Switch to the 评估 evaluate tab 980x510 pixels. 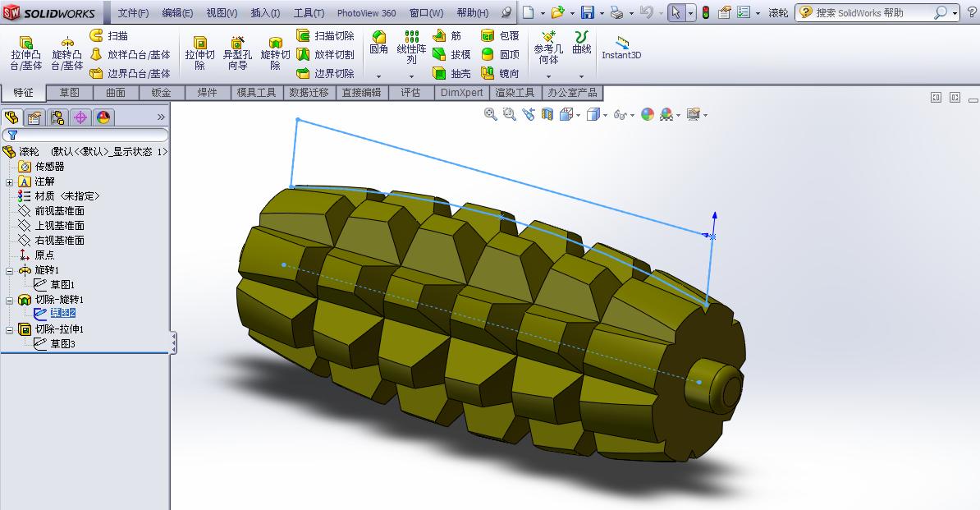[x=410, y=93]
